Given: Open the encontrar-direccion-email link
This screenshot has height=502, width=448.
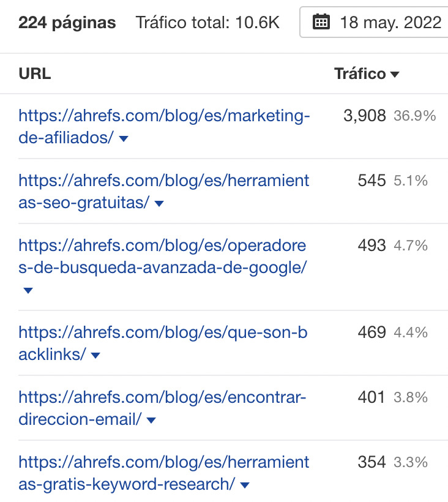Looking at the screenshot, I should pos(162,408).
